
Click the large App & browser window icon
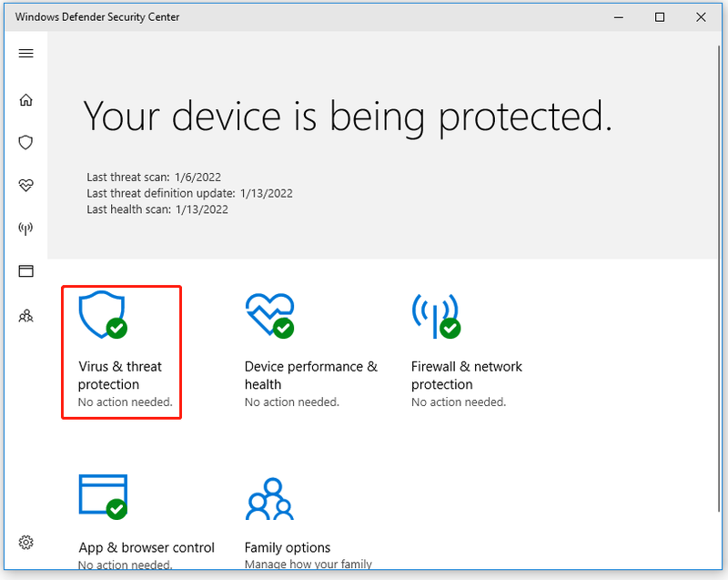point(103,496)
